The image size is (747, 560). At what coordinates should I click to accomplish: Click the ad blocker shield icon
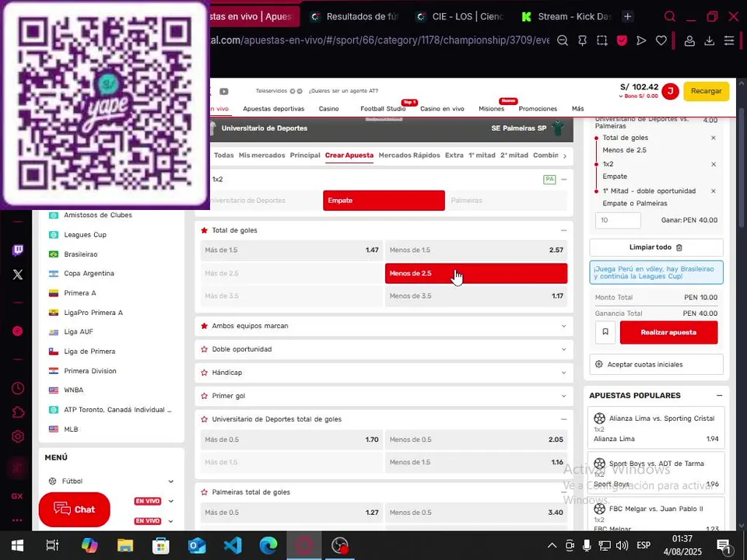[x=622, y=40]
